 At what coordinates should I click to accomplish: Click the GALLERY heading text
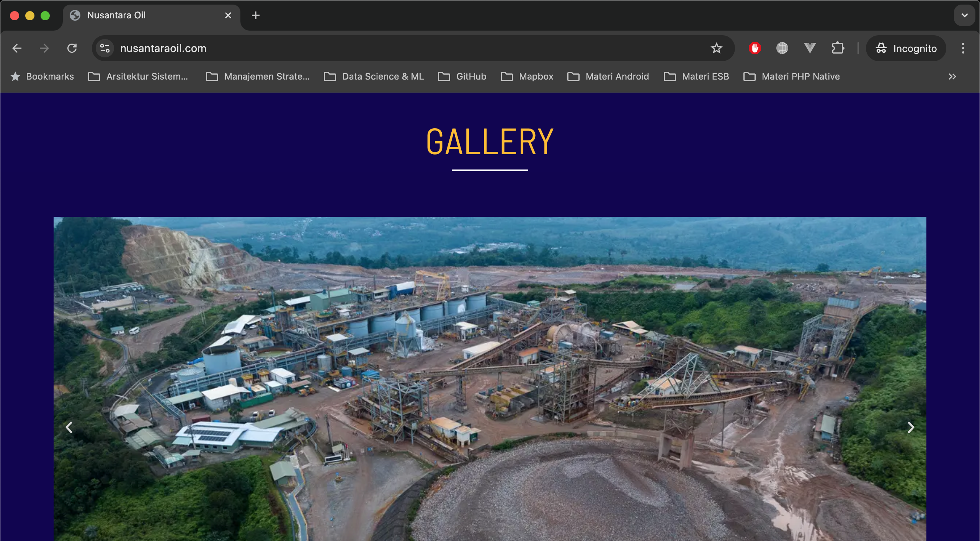coord(490,142)
